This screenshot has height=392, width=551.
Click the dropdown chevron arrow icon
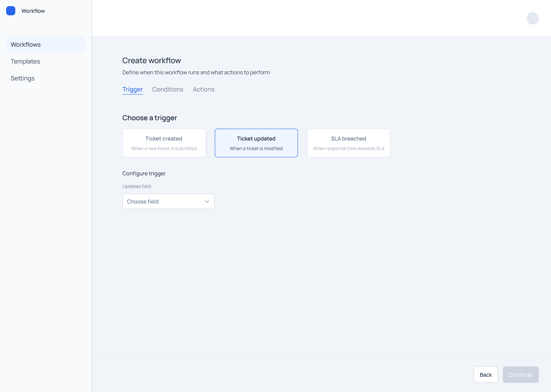[x=207, y=202]
